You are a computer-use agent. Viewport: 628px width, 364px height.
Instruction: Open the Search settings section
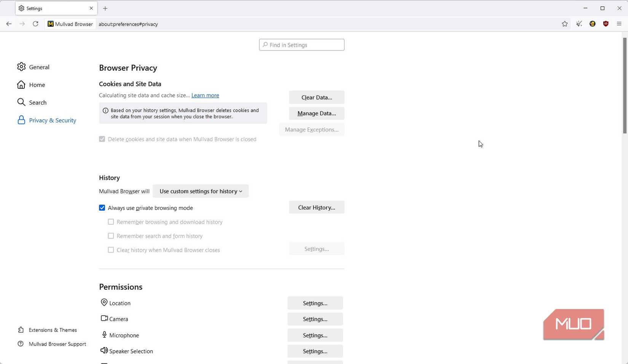38,103
